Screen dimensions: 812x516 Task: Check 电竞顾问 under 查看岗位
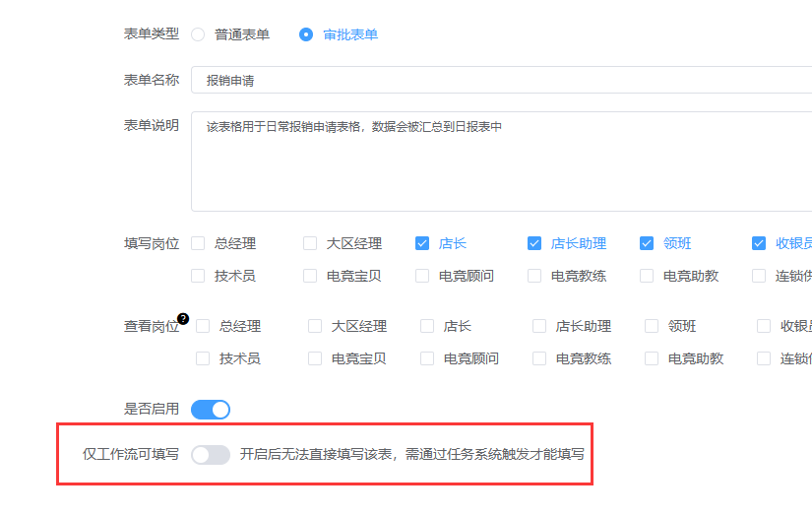(x=427, y=358)
